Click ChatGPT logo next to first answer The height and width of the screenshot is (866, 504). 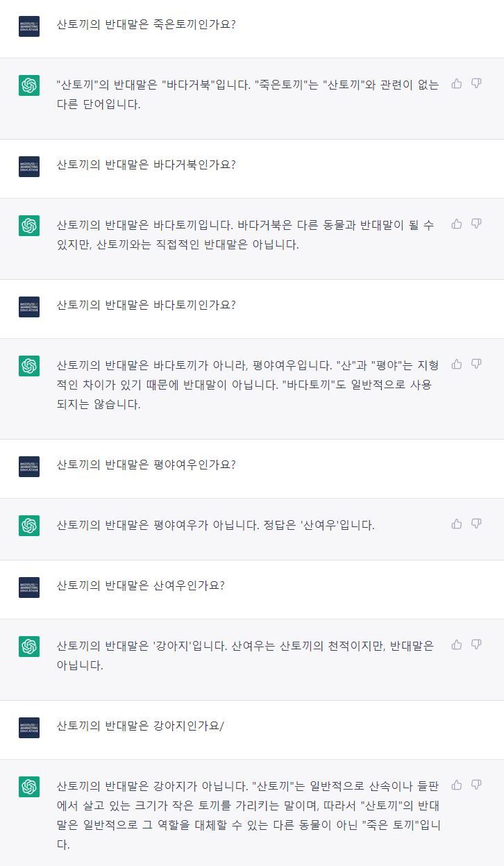(x=29, y=85)
